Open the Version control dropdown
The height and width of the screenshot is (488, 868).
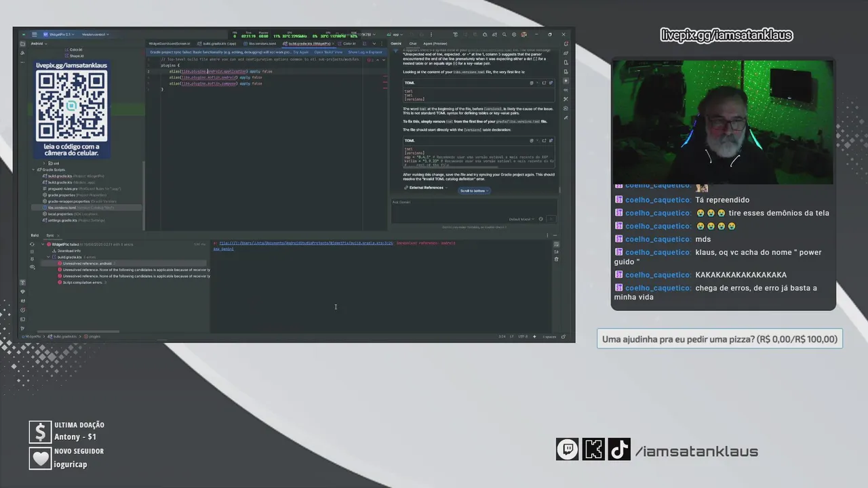[96, 34]
